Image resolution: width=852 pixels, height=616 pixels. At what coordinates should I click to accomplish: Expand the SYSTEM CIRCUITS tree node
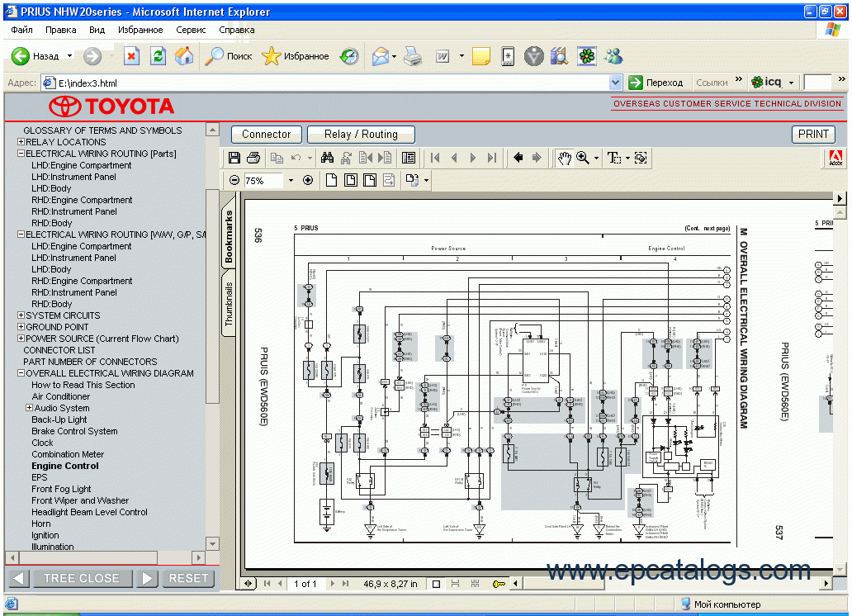click(21, 315)
